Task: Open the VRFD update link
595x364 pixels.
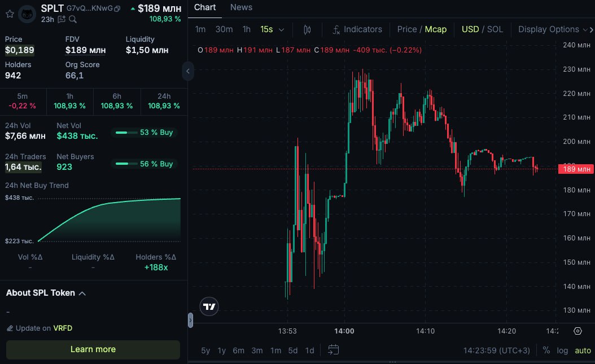Action: (x=63, y=328)
